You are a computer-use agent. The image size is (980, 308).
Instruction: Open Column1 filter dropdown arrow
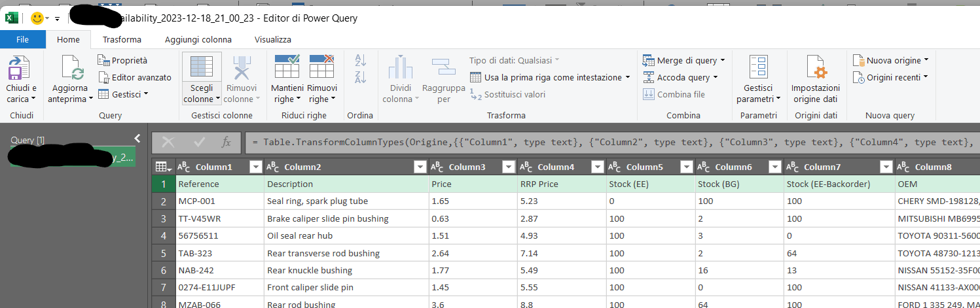(256, 167)
